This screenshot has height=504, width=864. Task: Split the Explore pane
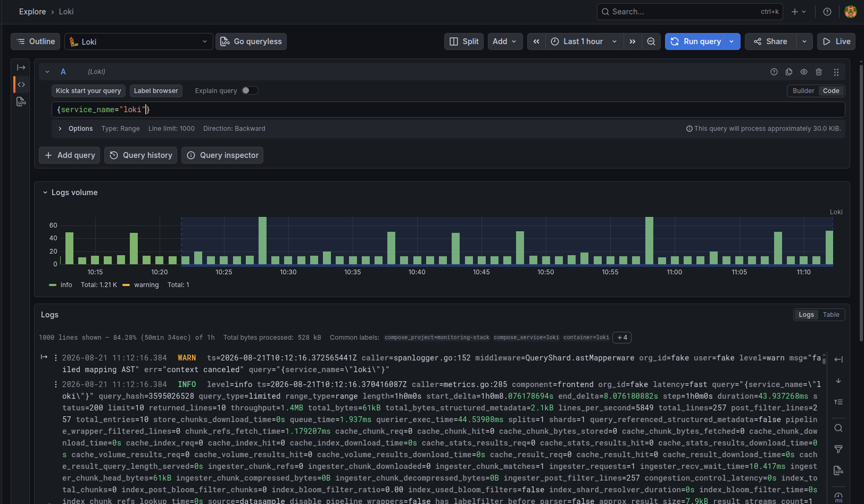click(x=464, y=41)
